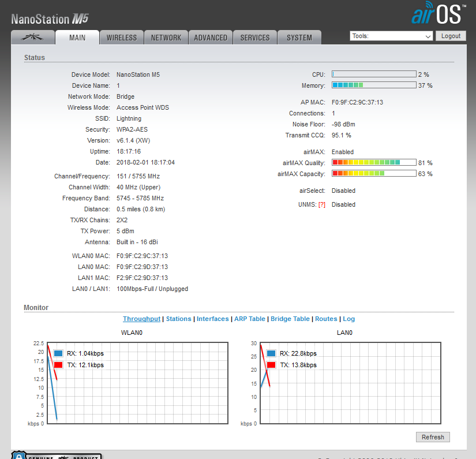Click the LAN0 RX blue legend swatch
The height and width of the screenshot is (459, 476).
click(x=271, y=353)
